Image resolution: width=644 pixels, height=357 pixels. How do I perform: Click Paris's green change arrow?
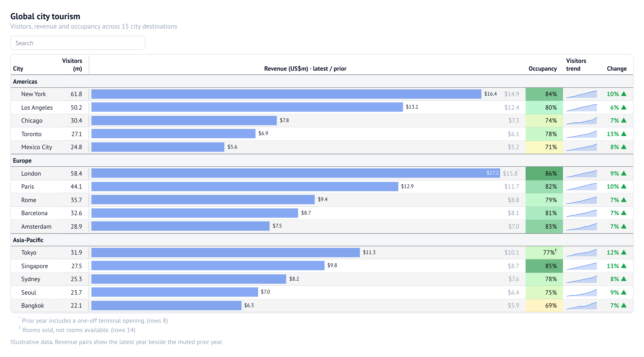click(624, 187)
